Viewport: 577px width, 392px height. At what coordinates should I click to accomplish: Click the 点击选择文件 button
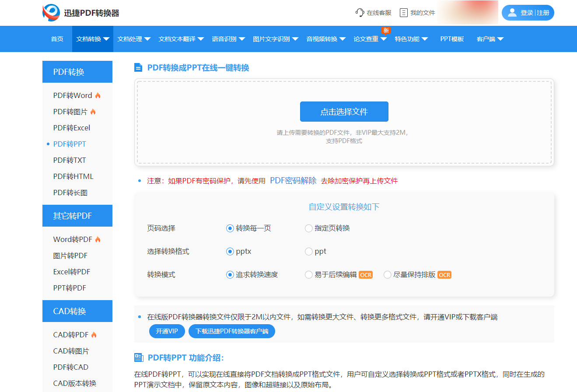click(344, 112)
